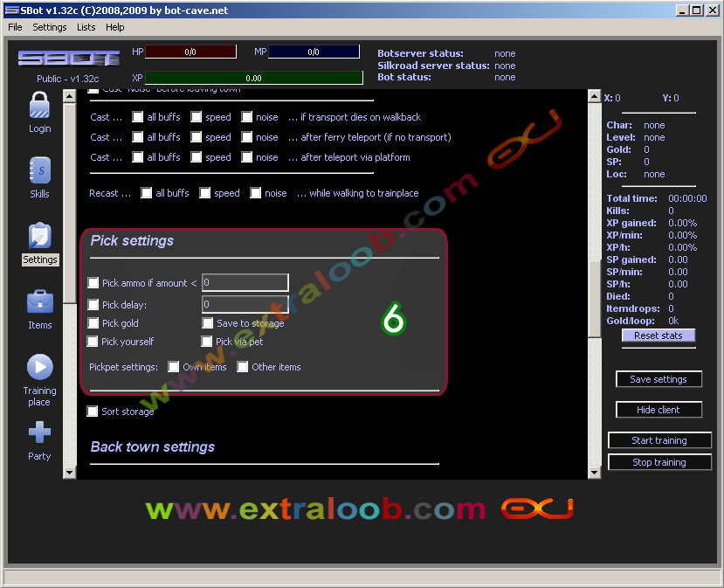Toggle the Pick yourself checkbox
This screenshot has height=588, width=724.
click(93, 342)
